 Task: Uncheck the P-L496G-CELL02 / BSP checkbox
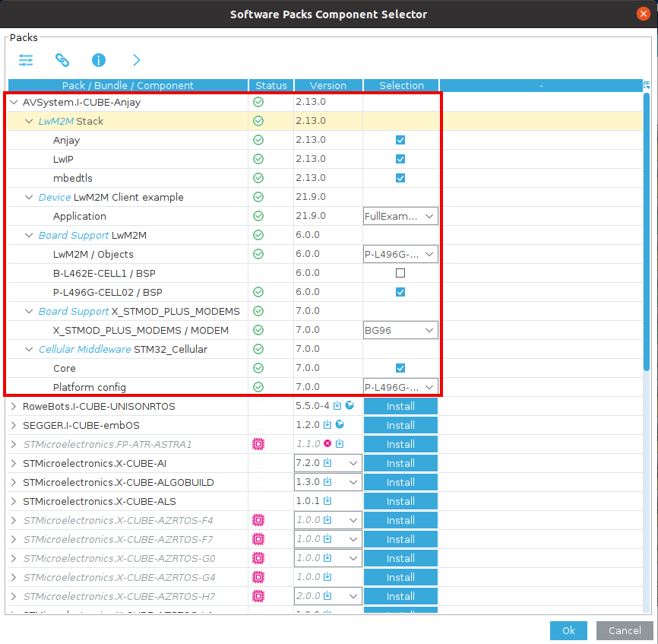[400, 292]
